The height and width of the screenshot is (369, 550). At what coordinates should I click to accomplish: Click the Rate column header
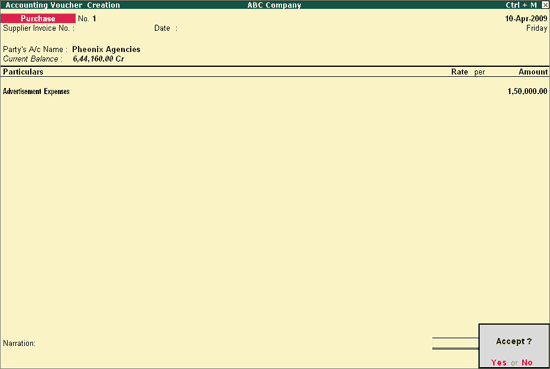point(460,72)
